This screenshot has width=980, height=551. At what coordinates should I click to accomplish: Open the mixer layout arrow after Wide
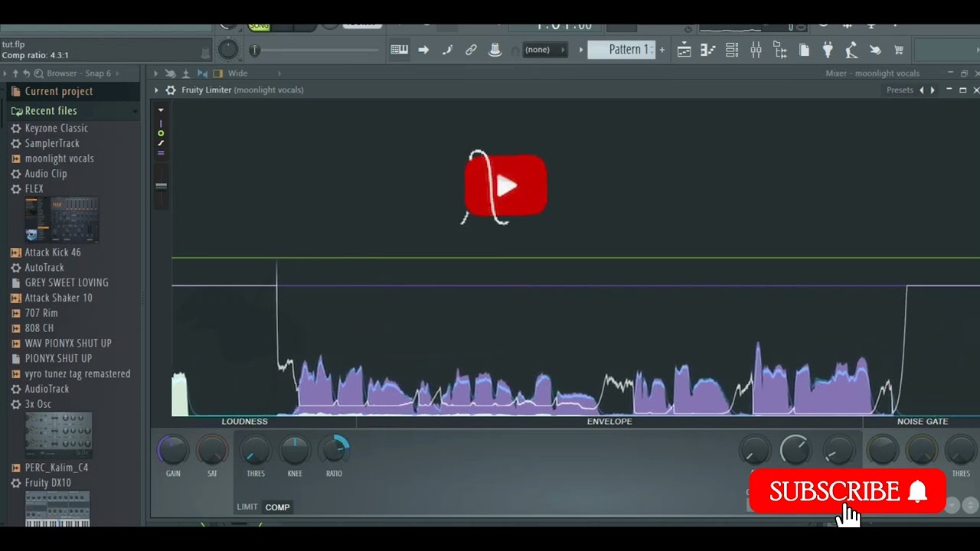[279, 73]
